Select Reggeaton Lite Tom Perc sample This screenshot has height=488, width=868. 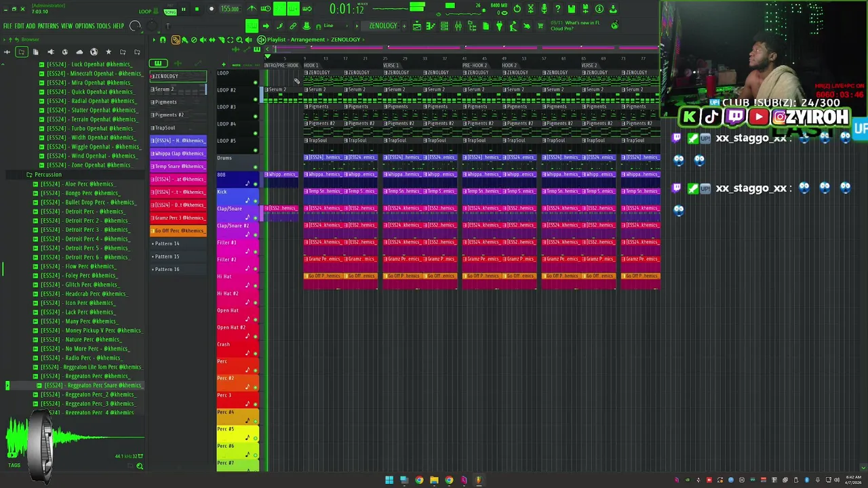click(87, 367)
